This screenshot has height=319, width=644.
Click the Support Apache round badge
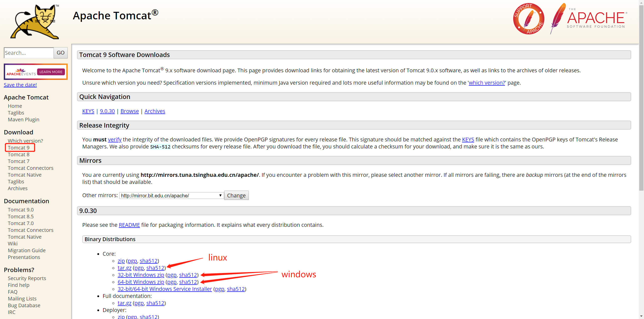pyautogui.click(x=529, y=19)
